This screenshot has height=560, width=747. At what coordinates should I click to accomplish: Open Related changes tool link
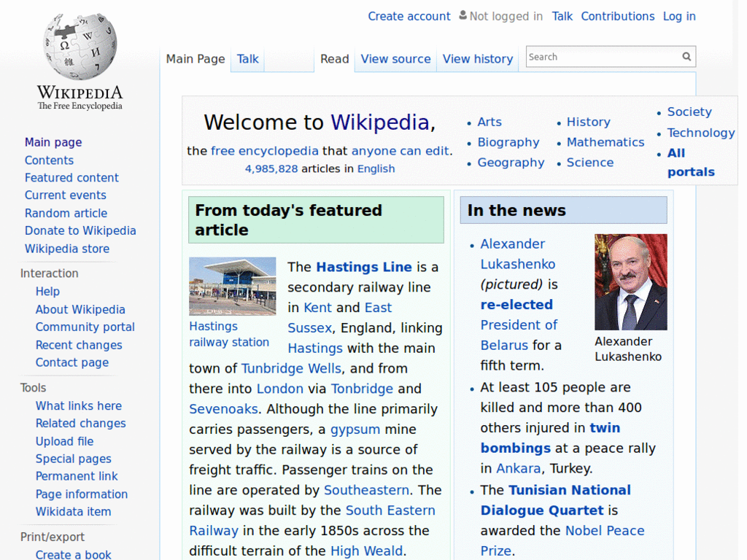(x=80, y=424)
